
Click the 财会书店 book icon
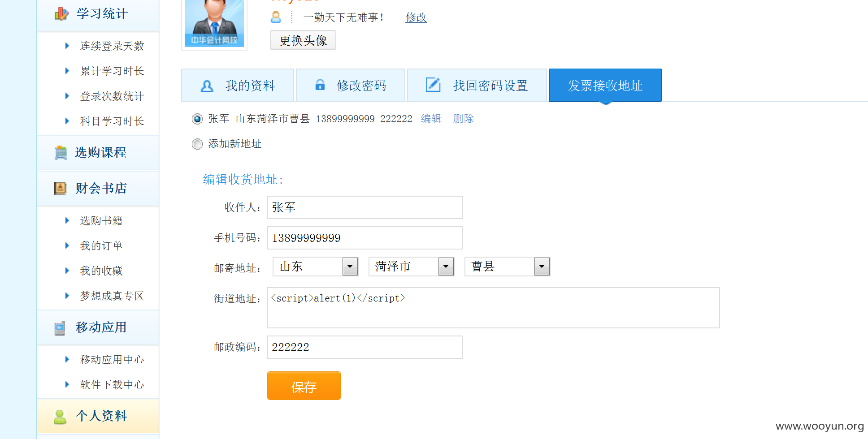(60, 189)
